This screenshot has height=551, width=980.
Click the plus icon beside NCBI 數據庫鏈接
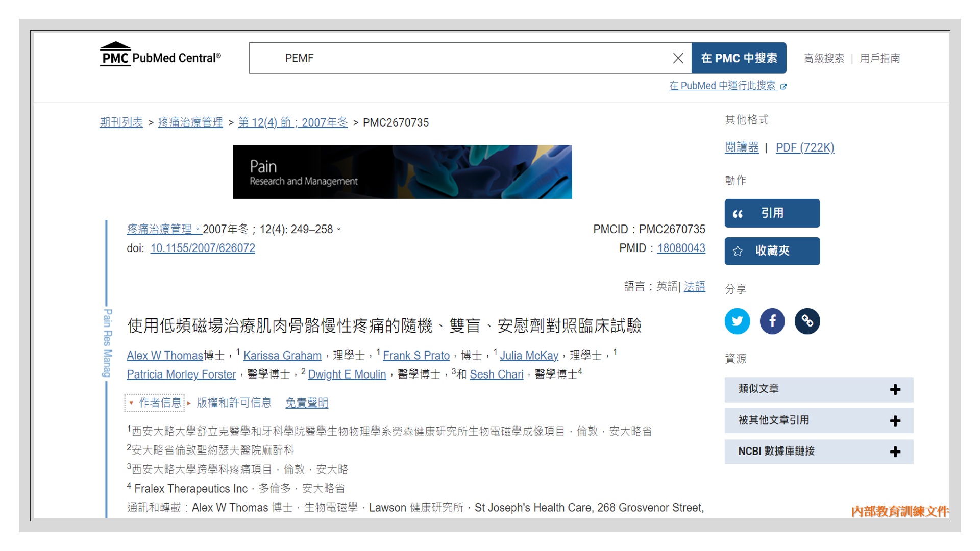[x=895, y=452]
